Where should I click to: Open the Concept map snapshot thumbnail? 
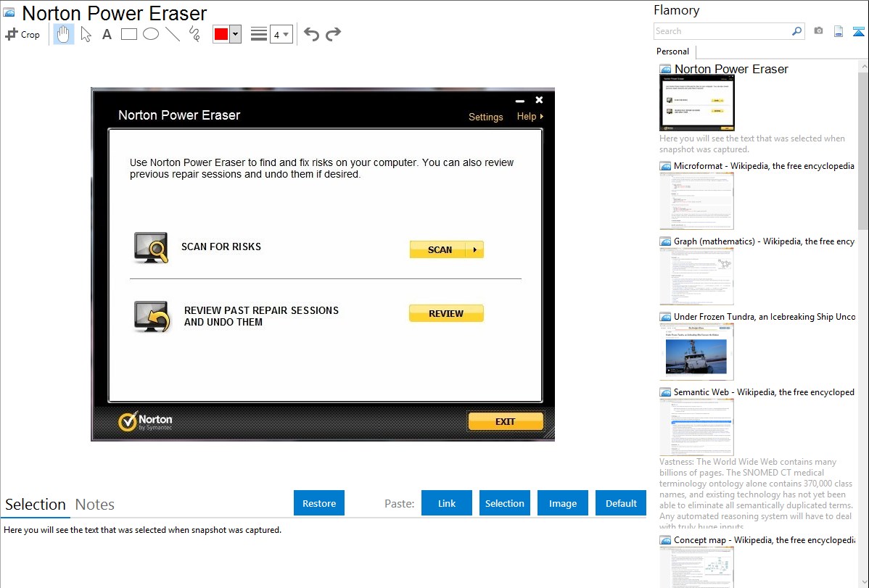coord(696,567)
